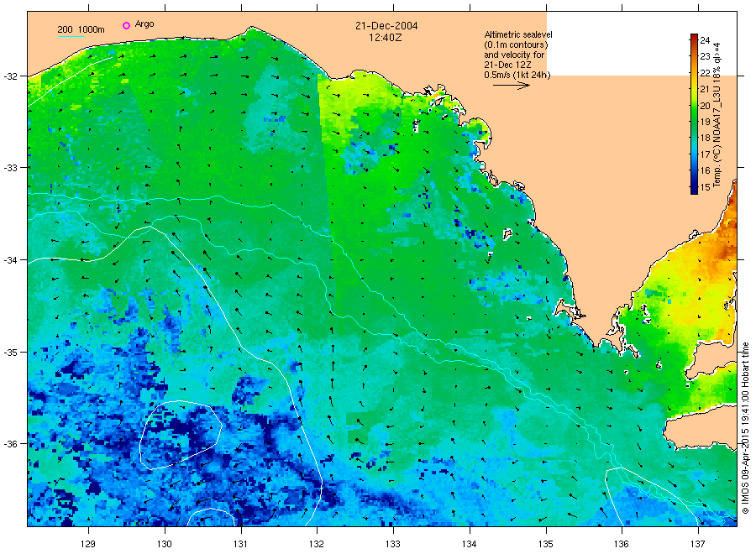Click the temperature color bar
This screenshot has height=554, width=756.
694,114
